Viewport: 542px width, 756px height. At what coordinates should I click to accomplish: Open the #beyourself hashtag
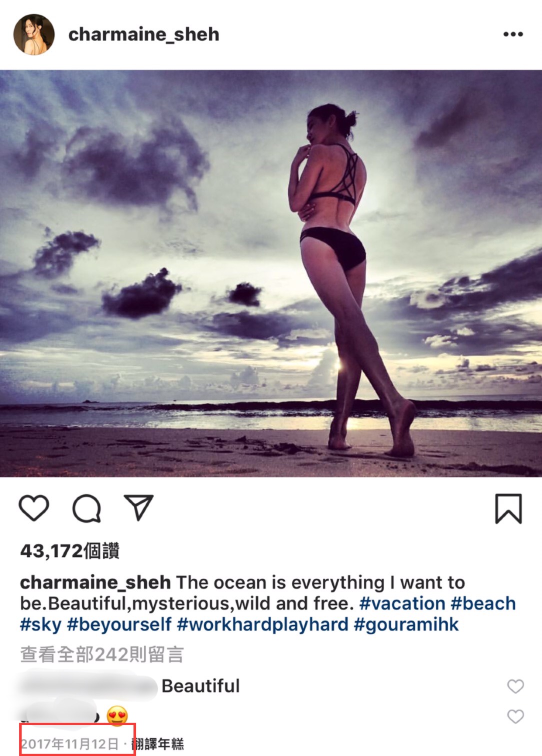pyautogui.click(x=119, y=624)
